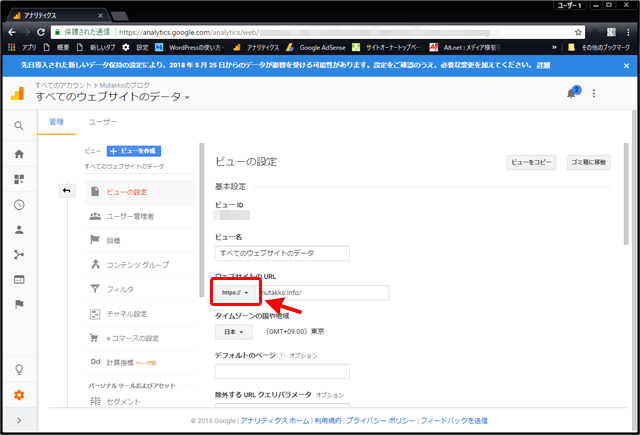Click the website URL input field
This screenshot has height=435, width=640.
pyautogui.click(x=322, y=293)
